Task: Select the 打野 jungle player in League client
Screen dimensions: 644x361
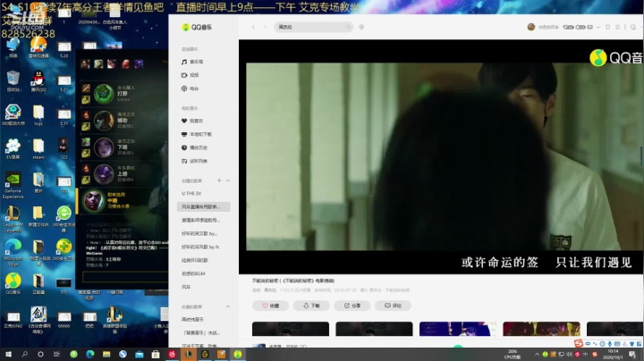Action: click(x=123, y=94)
